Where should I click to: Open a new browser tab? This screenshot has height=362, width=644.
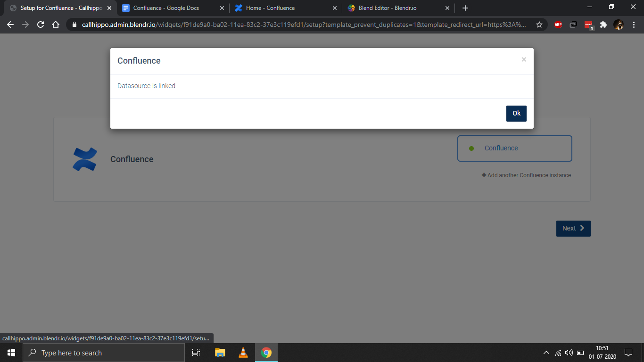[x=465, y=8]
